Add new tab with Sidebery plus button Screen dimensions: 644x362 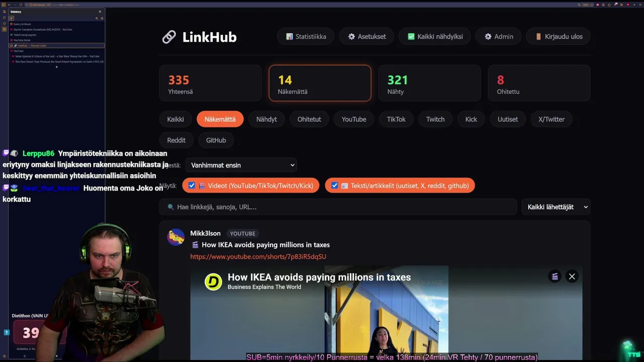pos(56,67)
